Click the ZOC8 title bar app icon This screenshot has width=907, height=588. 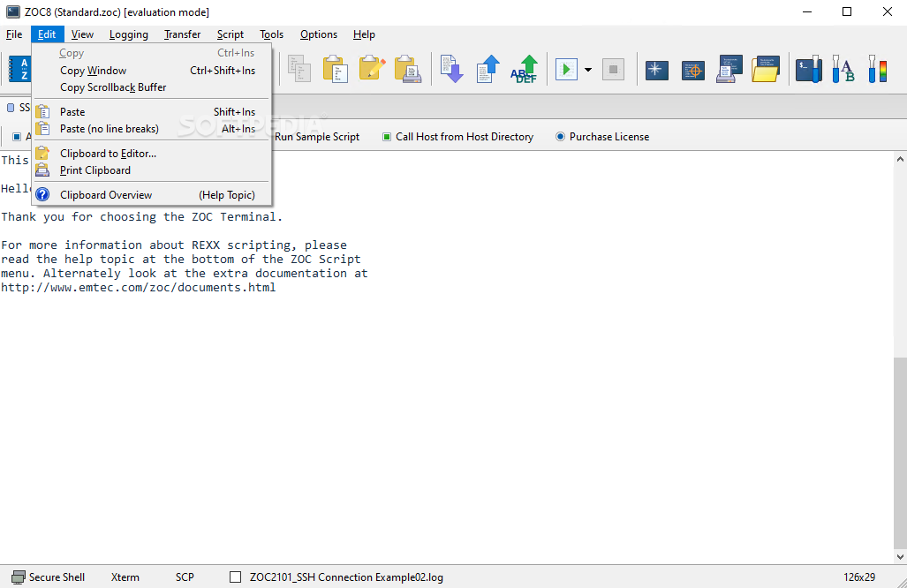(x=12, y=11)
